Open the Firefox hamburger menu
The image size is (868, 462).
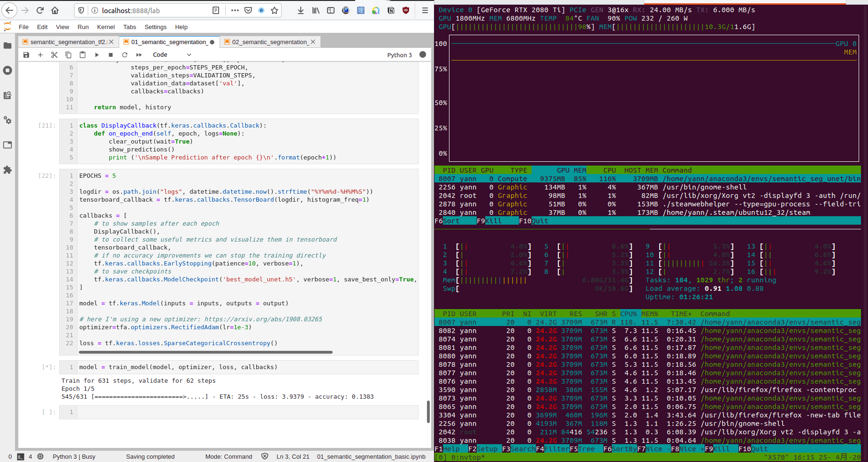coord(425,10)
